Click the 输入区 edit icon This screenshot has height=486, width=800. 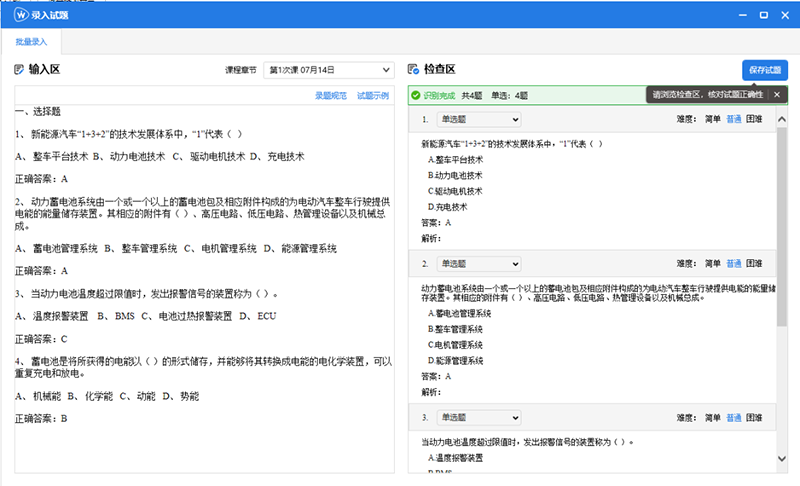tap(18, 70)
